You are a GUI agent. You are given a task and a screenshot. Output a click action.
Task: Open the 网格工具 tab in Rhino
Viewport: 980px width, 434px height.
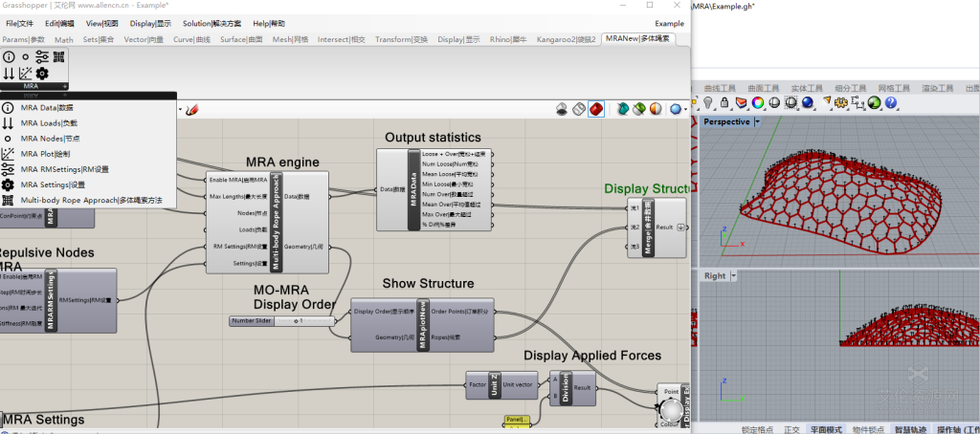[x=894, y=88]
